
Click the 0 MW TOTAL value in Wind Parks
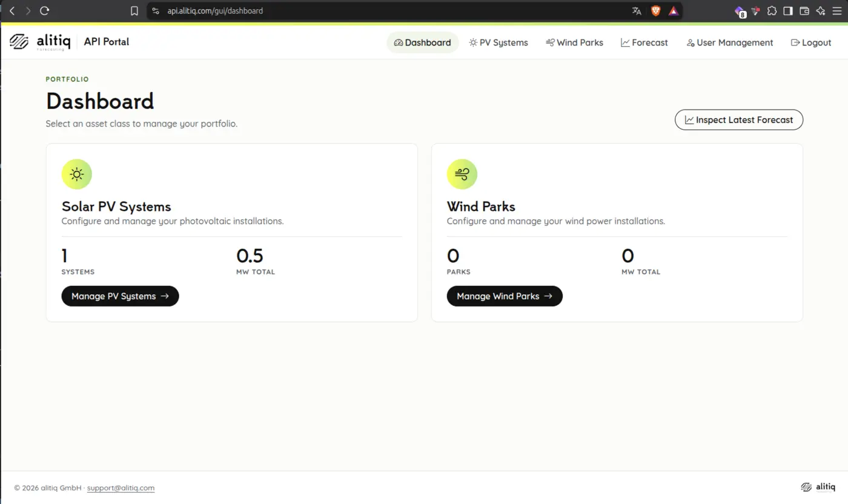point(628,255)
